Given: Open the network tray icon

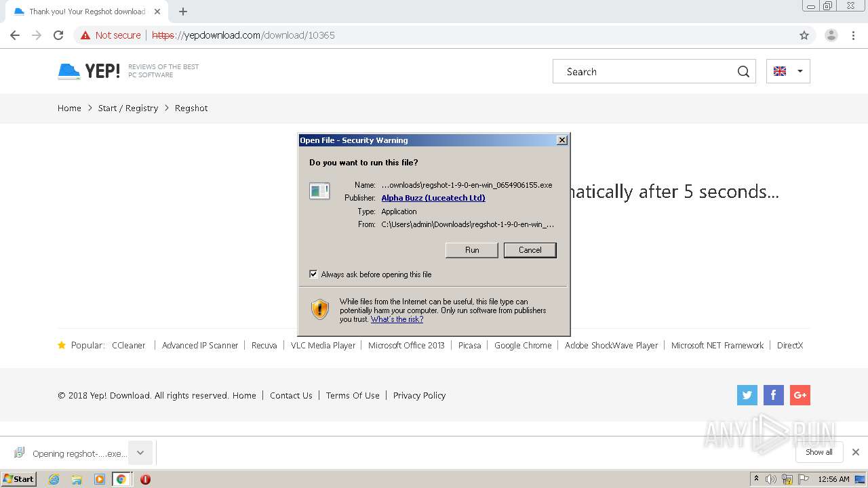Looking at the screenshot, I should coord(787,479).
